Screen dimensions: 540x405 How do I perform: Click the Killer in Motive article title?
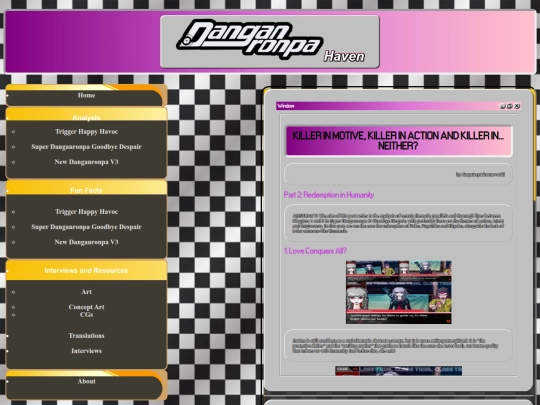pos(398,141)
